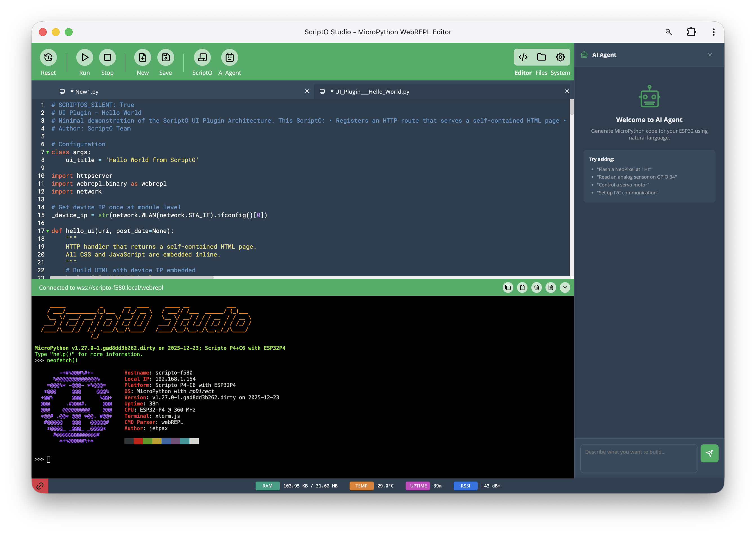Fold the class args code block
Image resolution: width=756 pixels, height=535 pixels.
pos(48,152)
